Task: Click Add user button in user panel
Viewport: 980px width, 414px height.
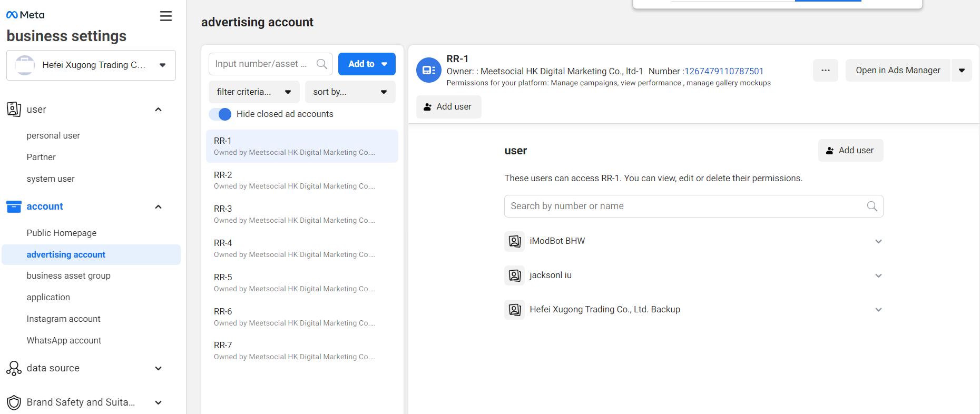Action: pos(850,151)
